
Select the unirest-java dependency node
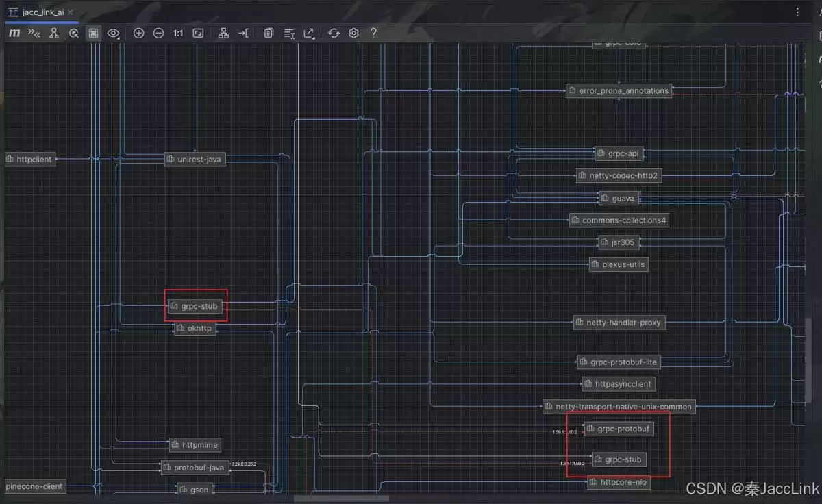(195, 159)
